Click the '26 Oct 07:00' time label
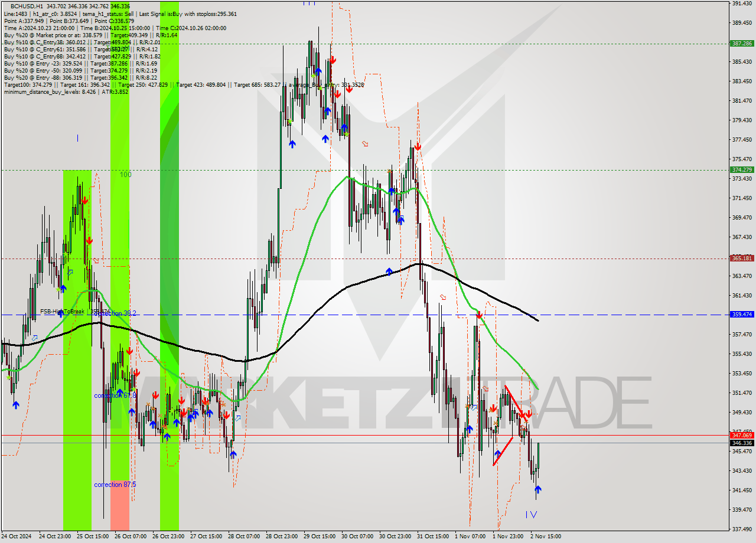The image size is (756, 543). click(131, 537)
